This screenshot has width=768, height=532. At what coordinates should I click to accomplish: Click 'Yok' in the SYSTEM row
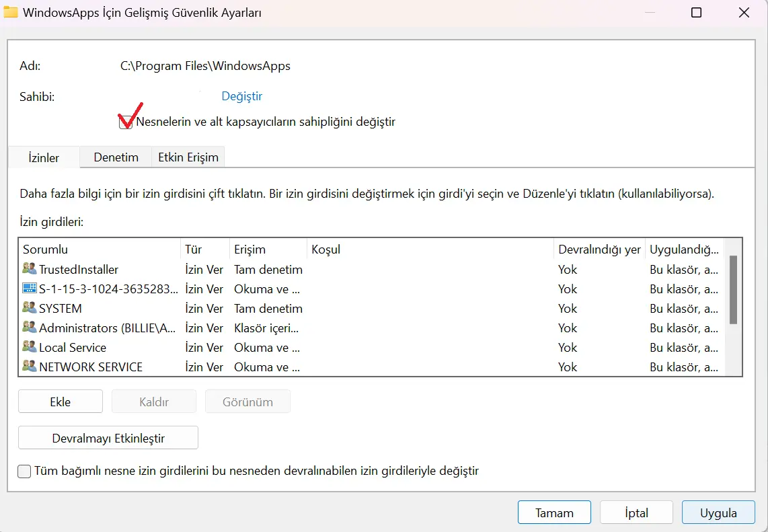pyautogui.click(x=568, y=309)
